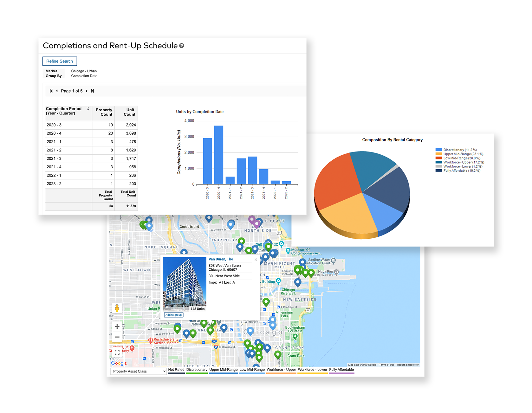Open Google Maps Terms of Use link
The image size is (532, 413).
coord(386,365)
